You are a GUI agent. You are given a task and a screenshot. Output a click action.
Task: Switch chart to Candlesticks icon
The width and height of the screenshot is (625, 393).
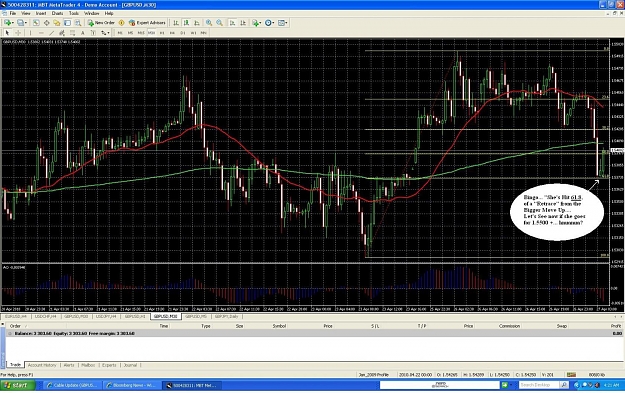[x=186, y=23]
